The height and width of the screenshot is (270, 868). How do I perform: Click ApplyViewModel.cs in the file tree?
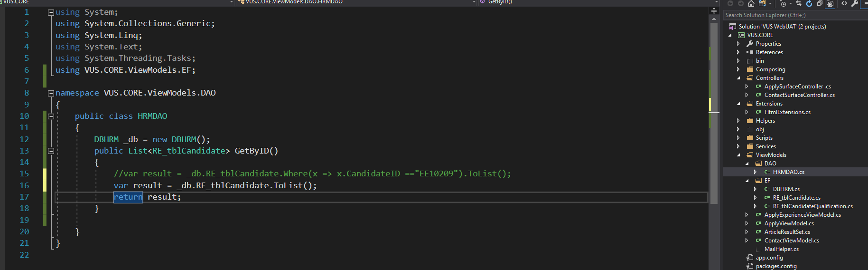point(789,223)
